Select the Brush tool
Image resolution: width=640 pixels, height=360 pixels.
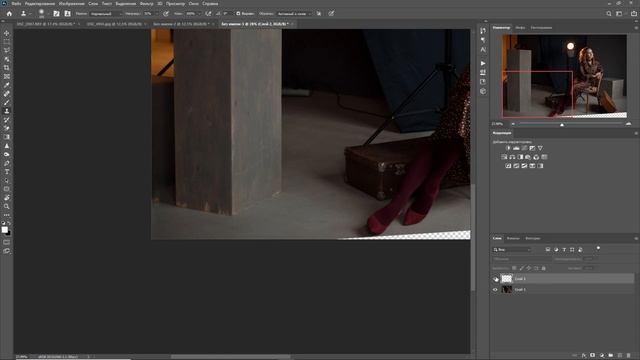[7, 102]
